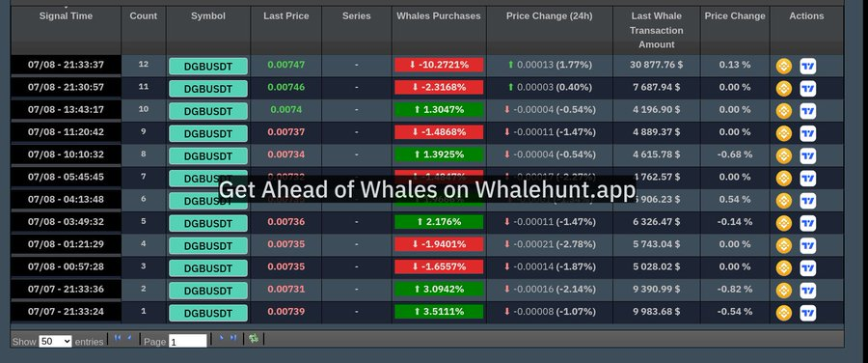The image size is (868, 363).
Task: Click TradingView icon in the 05:45:45 row
Action: click(807, 179)
